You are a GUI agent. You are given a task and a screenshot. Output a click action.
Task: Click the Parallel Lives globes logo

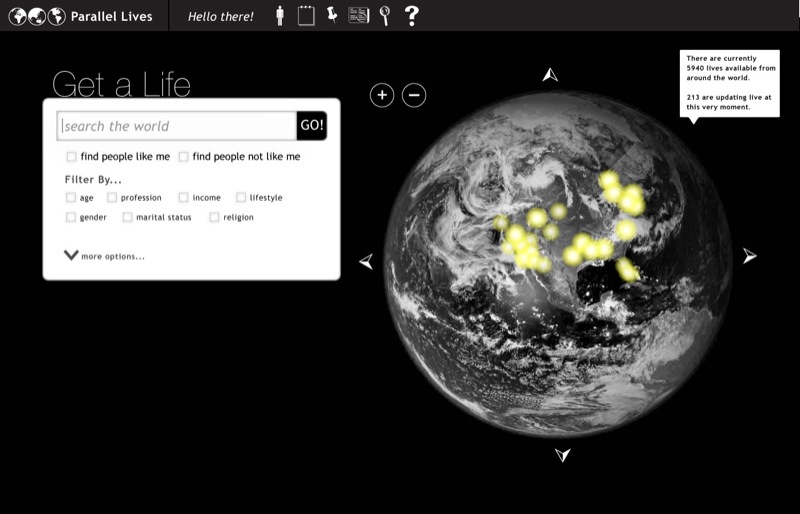[37, 16]
